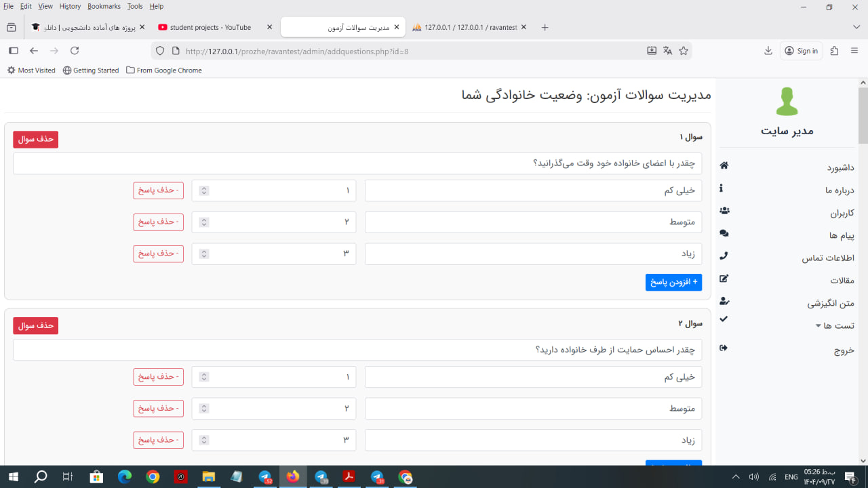868x488 pixels.
Task: Open the list all tabs chevron
Action: [x=856, y=27]
